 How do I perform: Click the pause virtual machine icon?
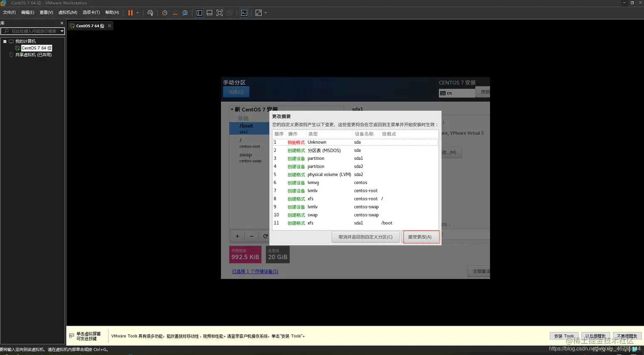(x=130, y=13)
